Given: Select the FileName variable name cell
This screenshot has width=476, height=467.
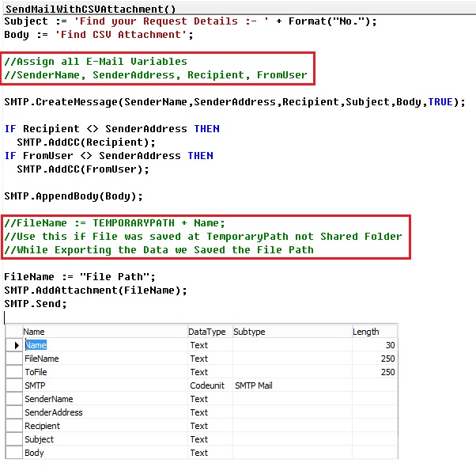Looking at the screenshot, I should pos(42,359).
